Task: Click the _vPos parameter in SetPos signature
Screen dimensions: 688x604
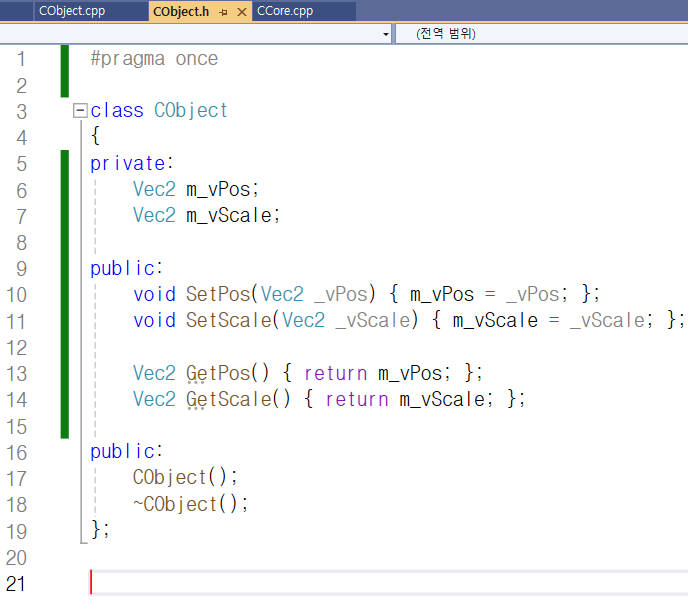Action: 340,294
